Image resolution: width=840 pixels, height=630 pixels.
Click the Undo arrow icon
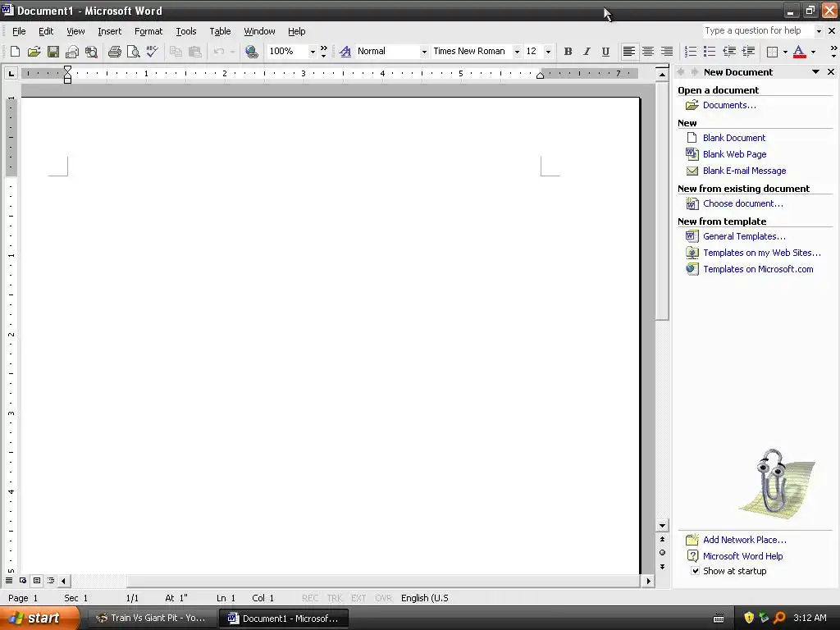coord(218,52)
